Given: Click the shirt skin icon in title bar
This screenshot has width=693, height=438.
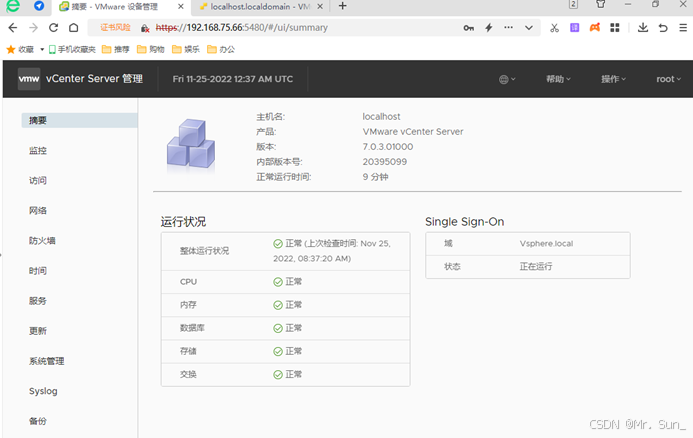Looking at the screenshot, I should click(x=601, y=4).
